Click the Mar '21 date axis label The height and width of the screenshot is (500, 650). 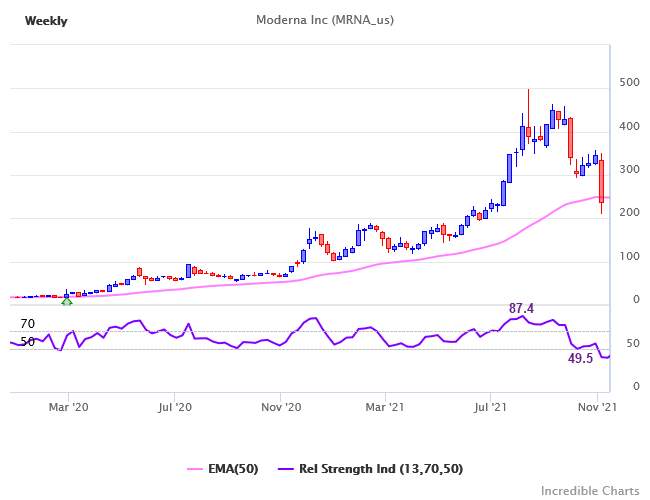click(x=385, y=407)
